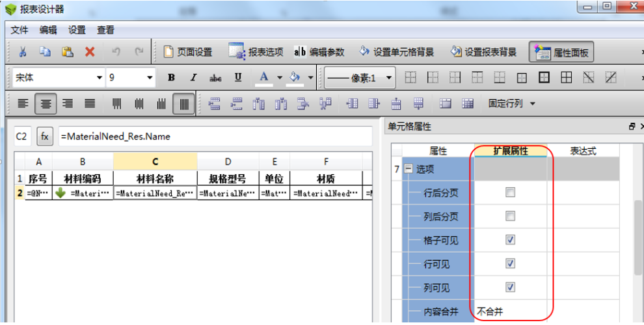This screenshot has height=325, width=644.
Task: Switch to the 属性 tab
Action: [438, 151]
